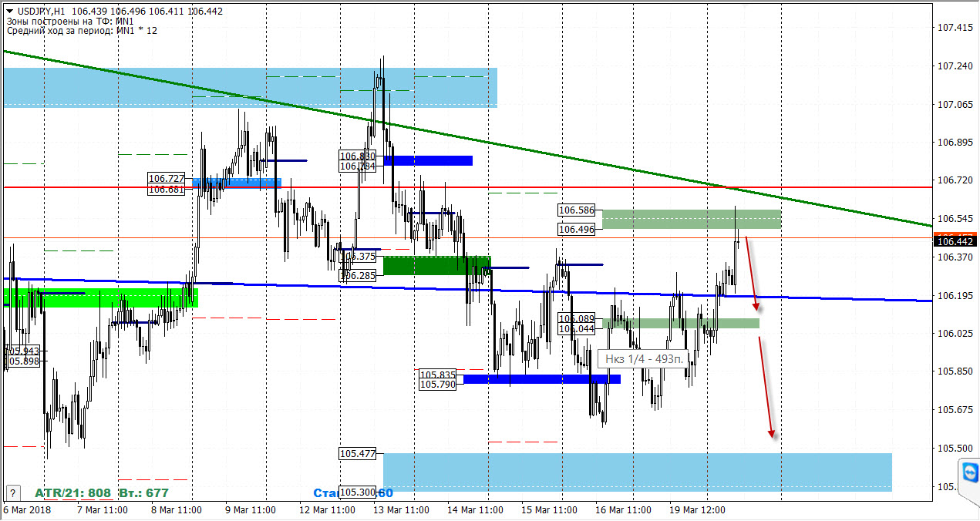Click the bright green zone on left
Image resolution: width=980 pixels, height=521 pixels.
[100, 297]
